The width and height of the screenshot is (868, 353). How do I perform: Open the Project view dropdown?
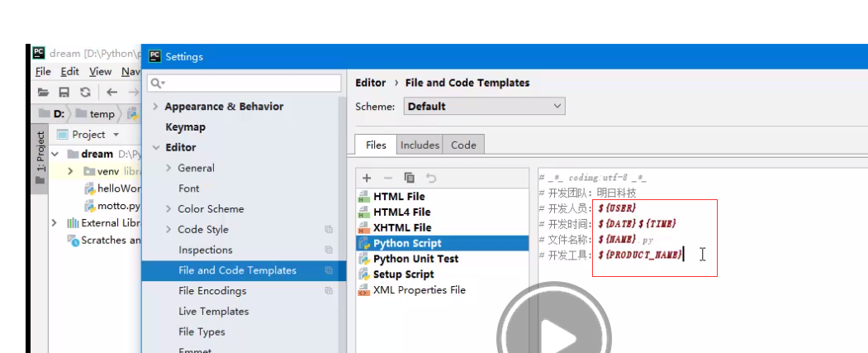click(116, 135)
